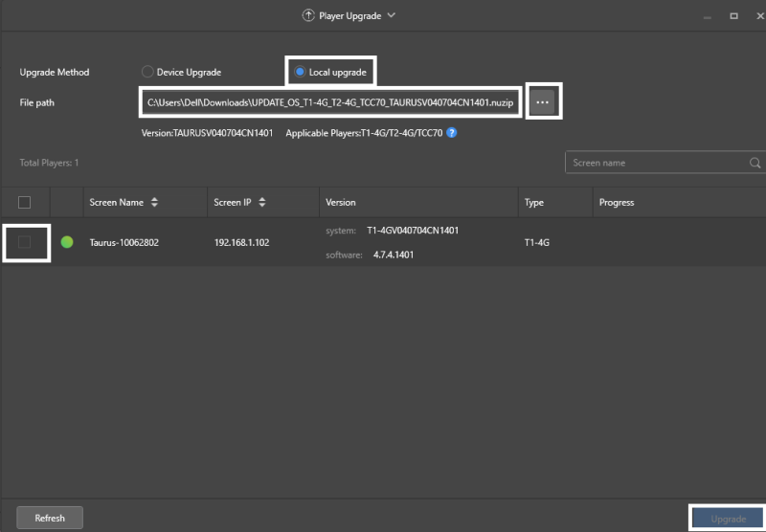Toggle the select-all checkbox in table header
The image size is (766, 532).
[x=25, y=202]
